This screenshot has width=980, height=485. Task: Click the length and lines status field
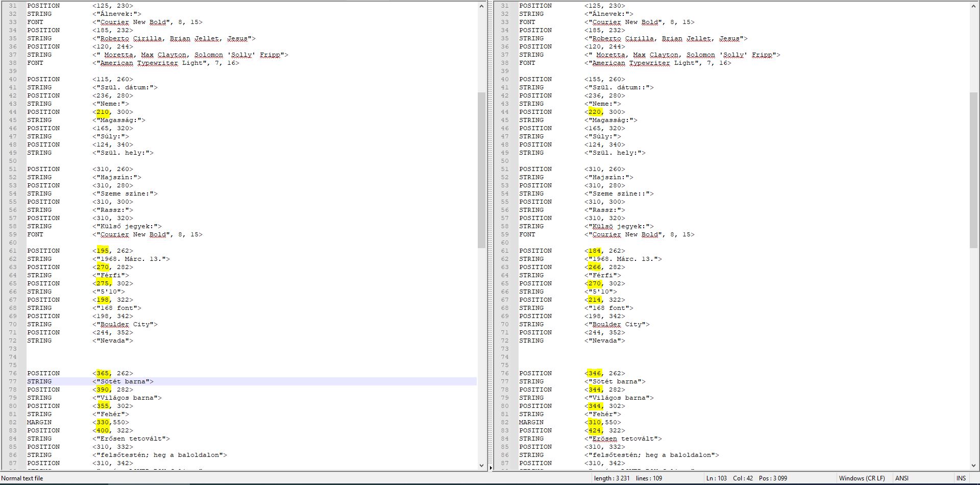pyautogui.click(x=628, y=478)
